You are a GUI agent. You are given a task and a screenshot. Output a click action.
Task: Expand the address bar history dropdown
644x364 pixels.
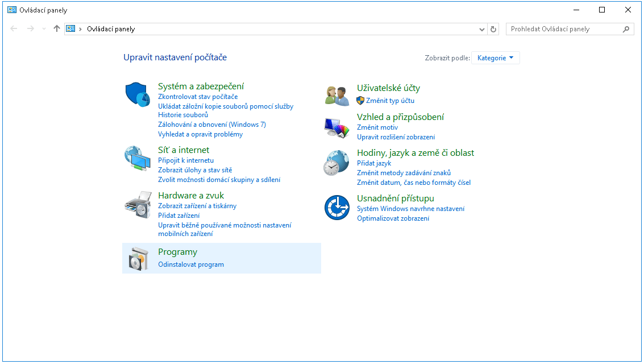pyautogui.click(x=482, y=29)
